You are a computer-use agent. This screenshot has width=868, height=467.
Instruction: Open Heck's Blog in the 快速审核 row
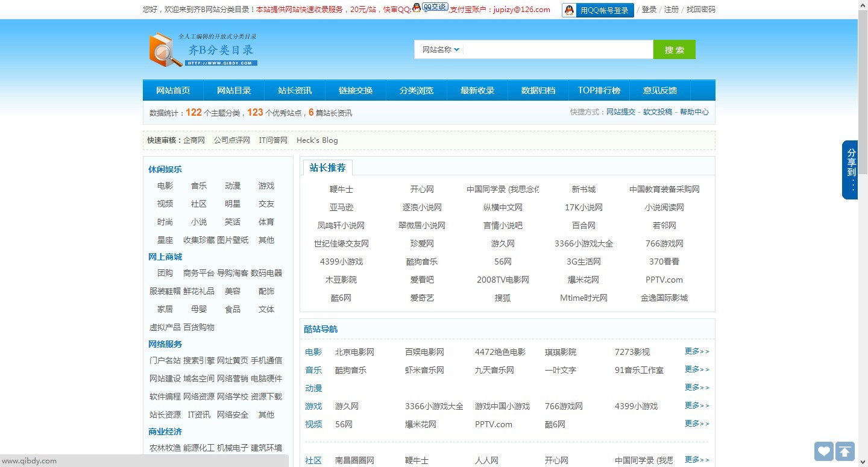(x=317, y=140)
